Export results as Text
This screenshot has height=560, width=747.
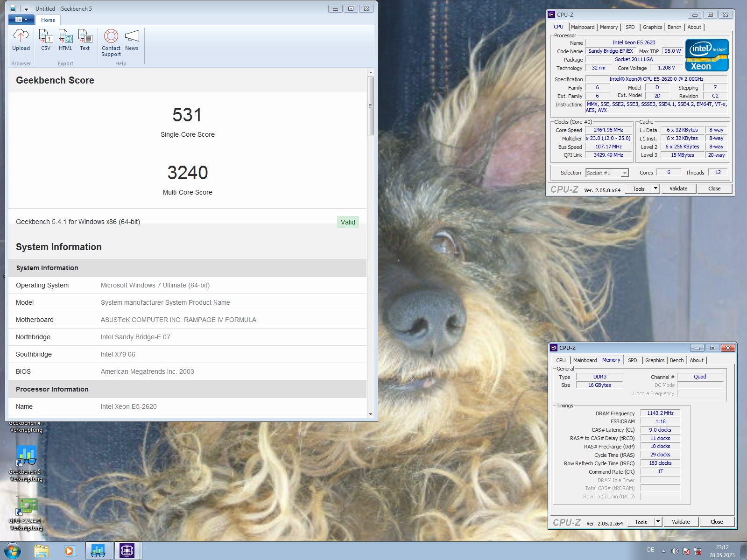pyautogui.click(x=85, y=40)
